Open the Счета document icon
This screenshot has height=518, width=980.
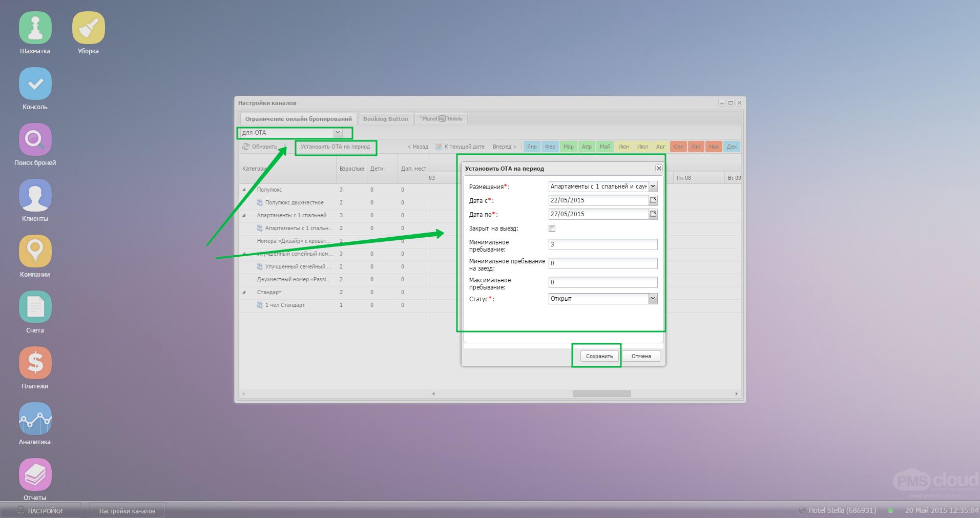[35, 307]
